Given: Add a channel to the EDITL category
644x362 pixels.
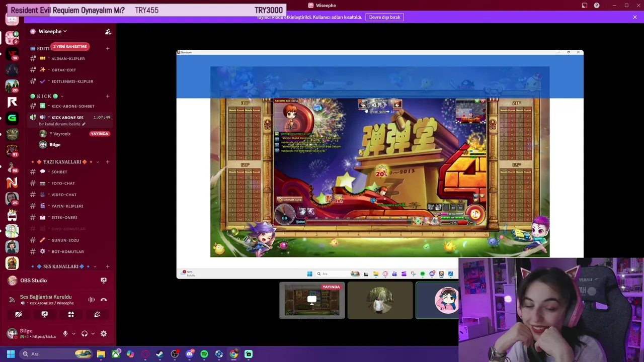Looking at the screenshot, I should coord(108,48).
